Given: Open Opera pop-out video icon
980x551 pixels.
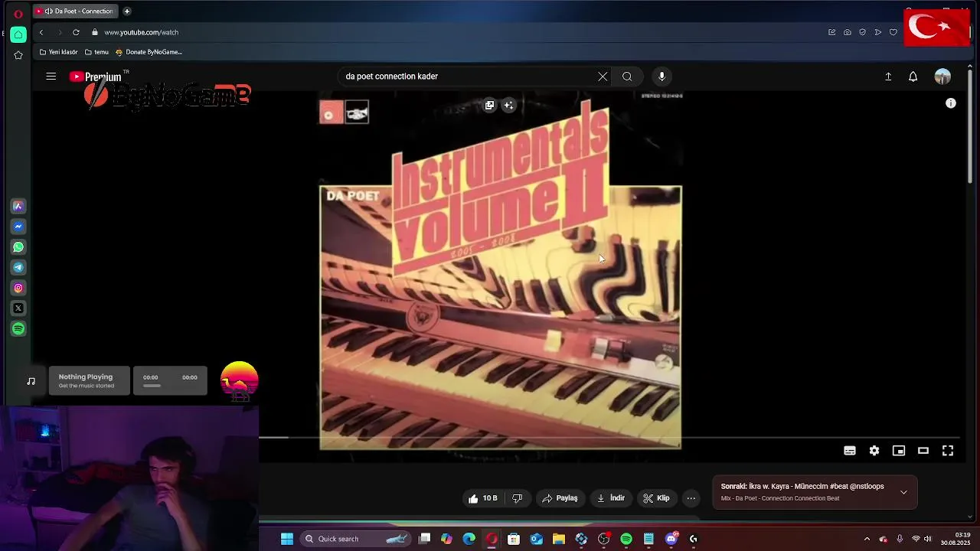Looking at the screenshot, I should (x=489, y=105).
